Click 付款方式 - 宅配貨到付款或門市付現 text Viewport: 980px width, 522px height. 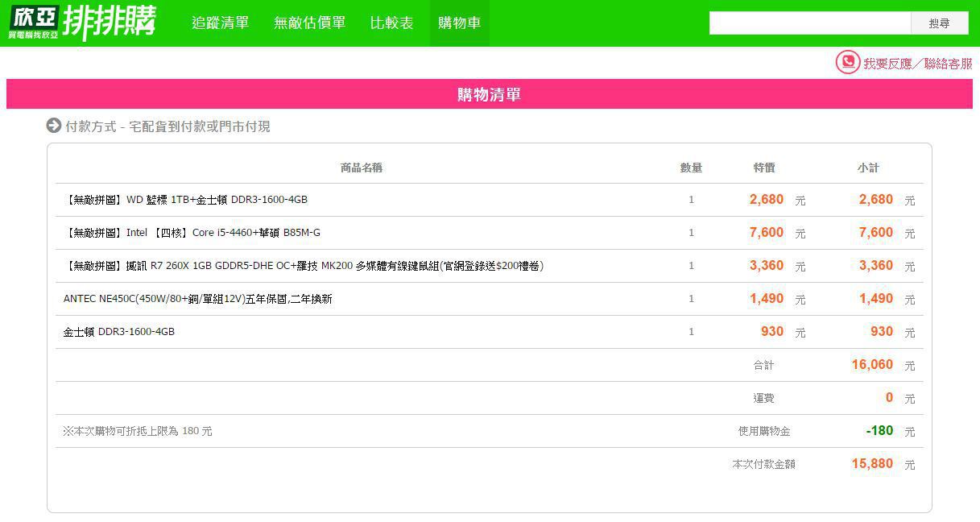coord(167,126)
